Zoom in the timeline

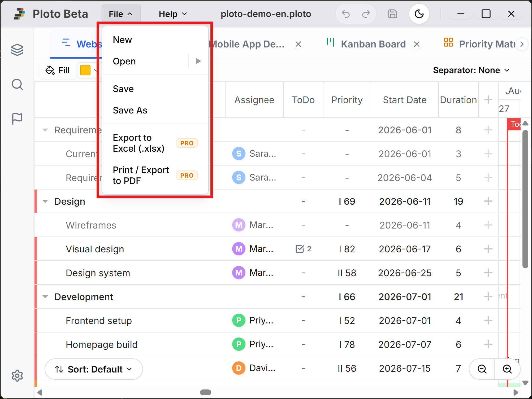[x=507, y=369]
